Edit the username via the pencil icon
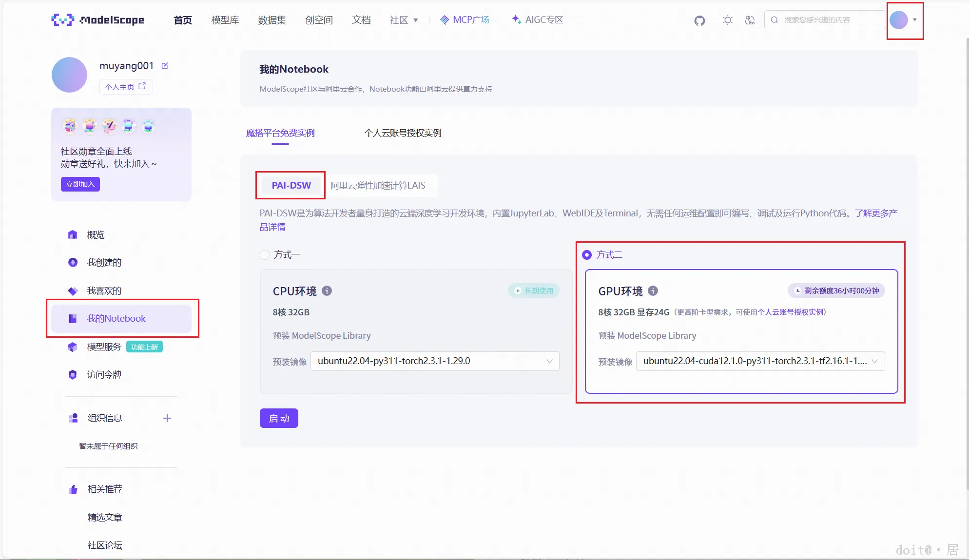The image size is (969, 560). (x=165, y=65)
